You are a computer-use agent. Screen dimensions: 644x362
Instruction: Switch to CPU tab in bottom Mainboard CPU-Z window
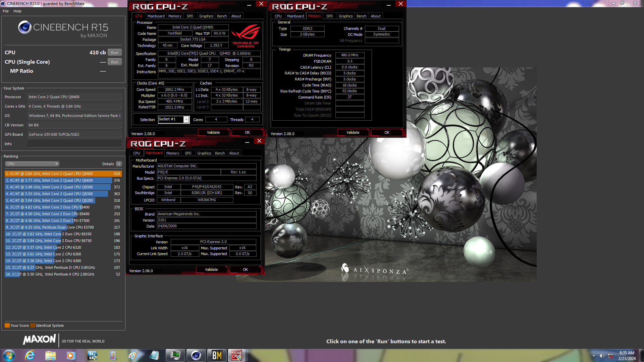pos(137,153)
